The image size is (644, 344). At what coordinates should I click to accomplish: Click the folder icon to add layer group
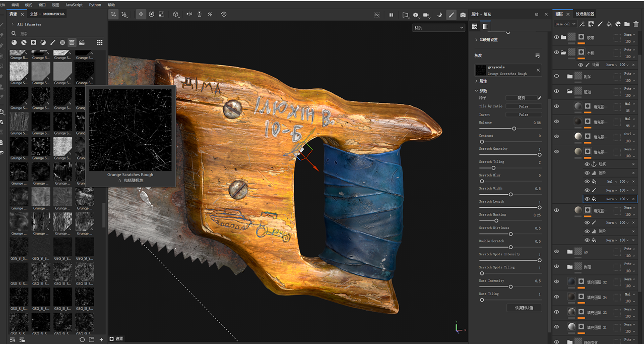pyautogui.click(x=627, y=24)
